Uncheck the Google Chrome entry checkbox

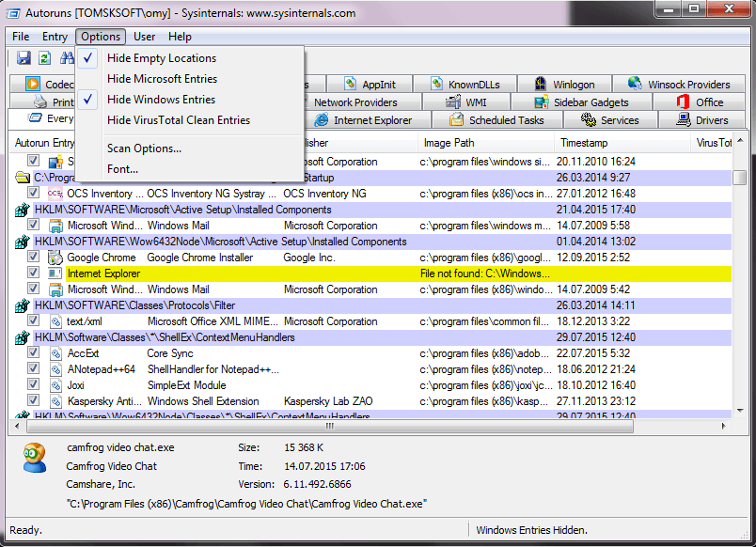click(x=33, y=257)
